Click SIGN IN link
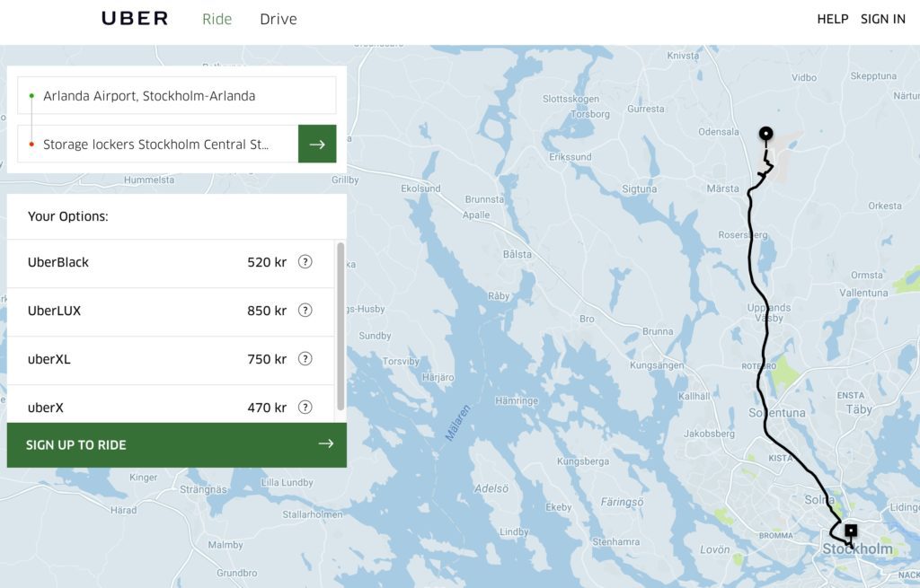The image size is (920, 588). tap(882, 19)
